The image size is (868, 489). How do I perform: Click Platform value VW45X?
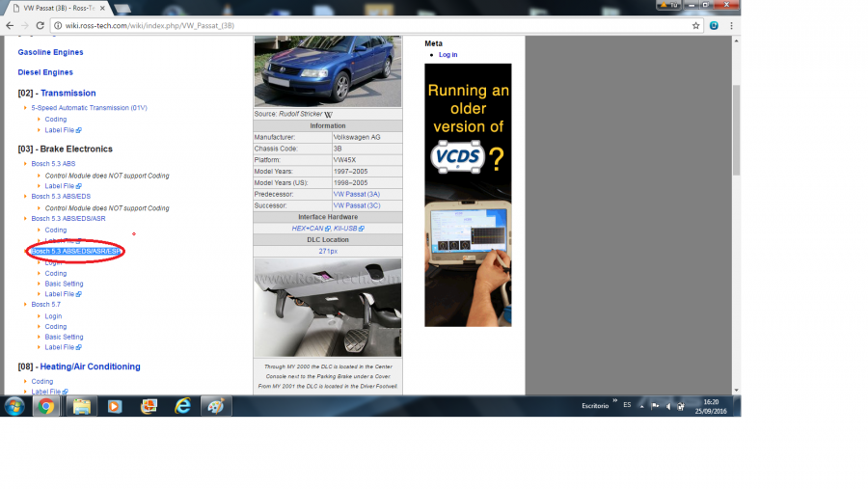tap(344, 160)
